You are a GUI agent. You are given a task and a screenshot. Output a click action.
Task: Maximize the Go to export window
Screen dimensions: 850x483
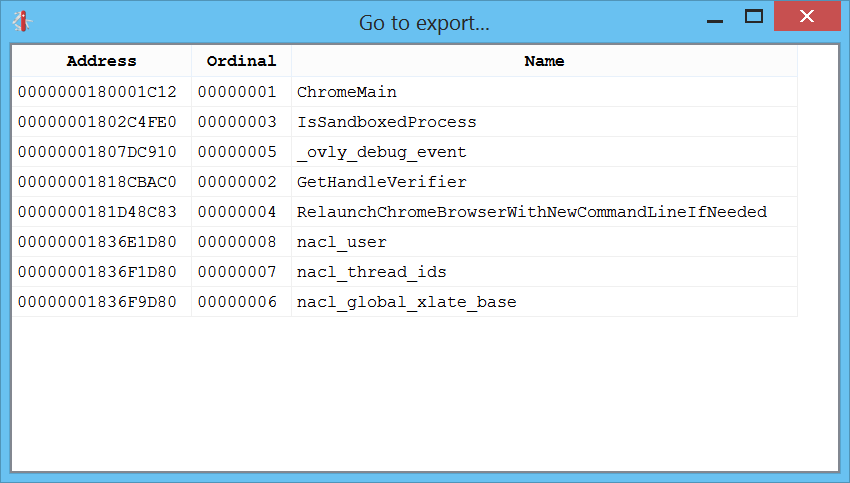tap(754, 17)
